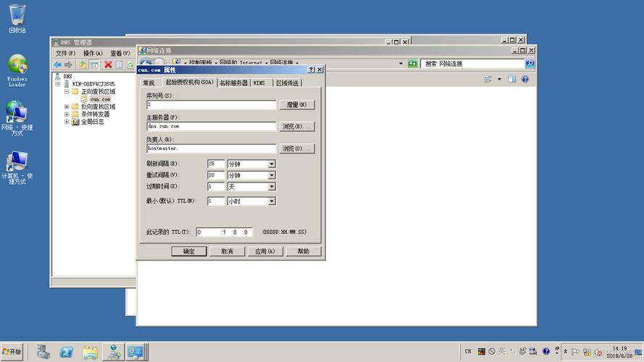Click the 应用(A) Apply button
Image resolution: width=644 pixels, height=362 pixels.
pyautogui.click(x=265, y=251)
